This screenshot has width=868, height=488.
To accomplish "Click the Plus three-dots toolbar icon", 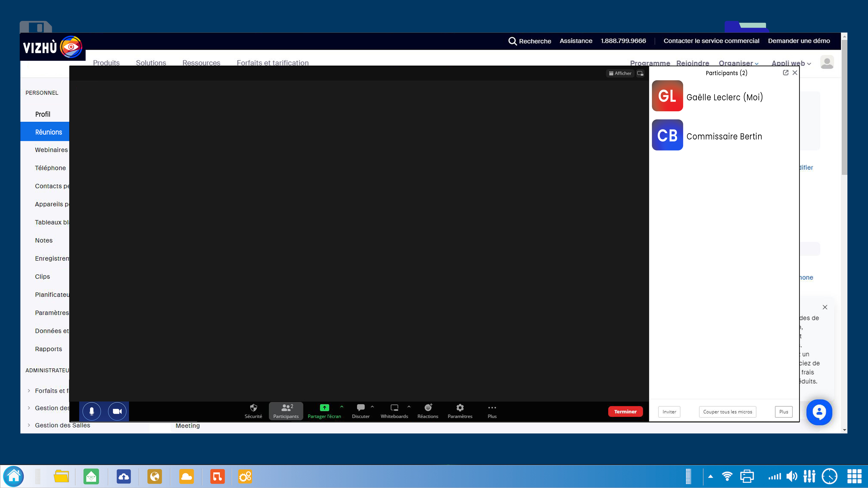I will click(x=492, y=408).
